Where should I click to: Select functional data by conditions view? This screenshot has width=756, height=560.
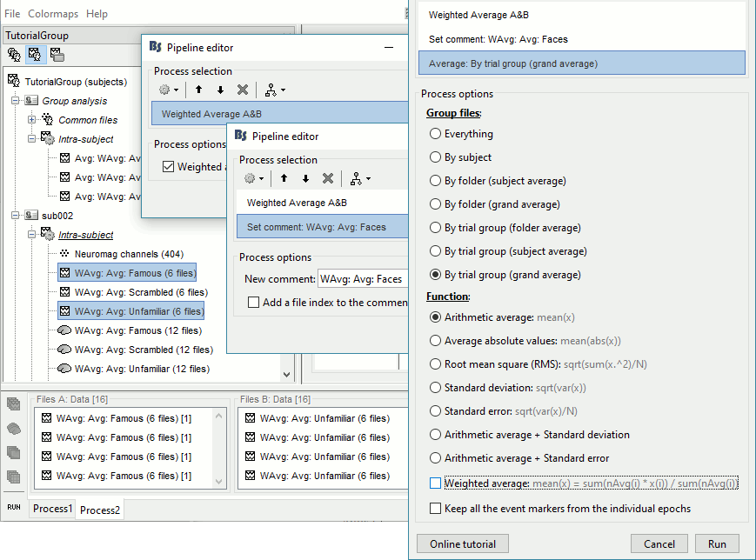(57, 55)
